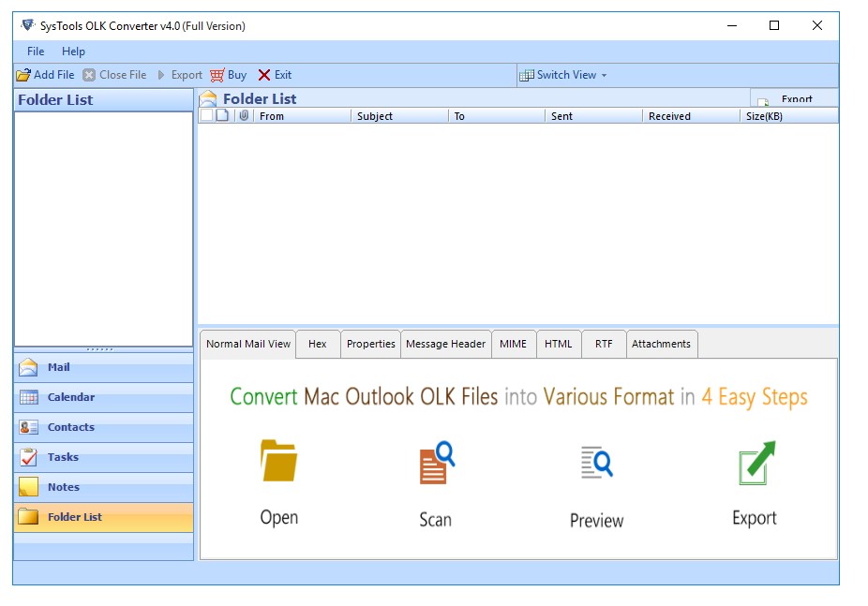Switch to the MIME tab
The image size is (868, 606).
click(513, 344)
